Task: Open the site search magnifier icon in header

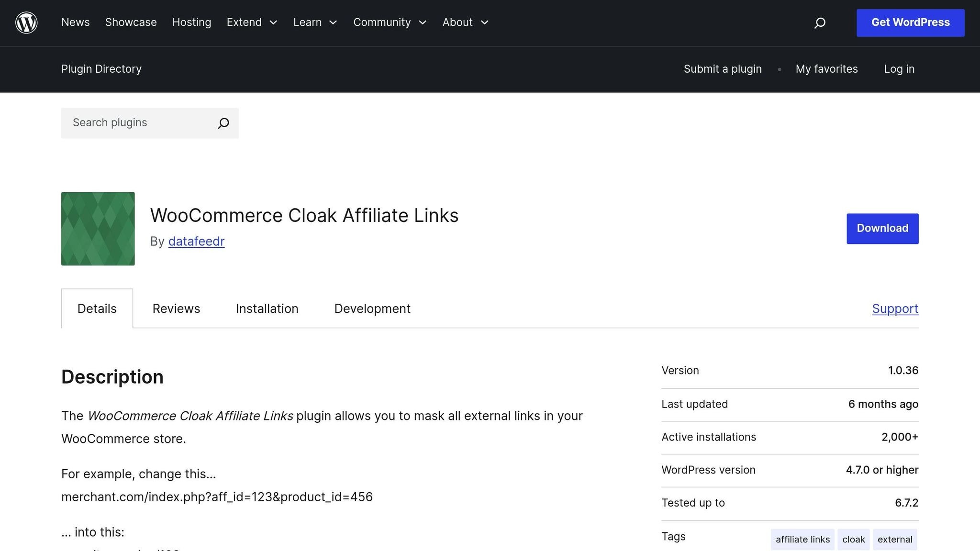Action: point(820,22)
